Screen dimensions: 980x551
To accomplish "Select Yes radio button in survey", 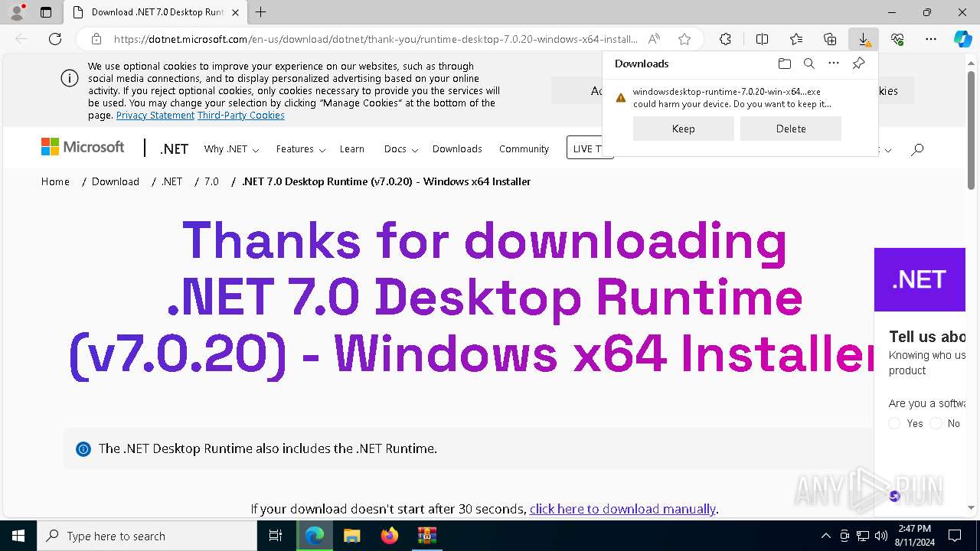I will point(894,423).
